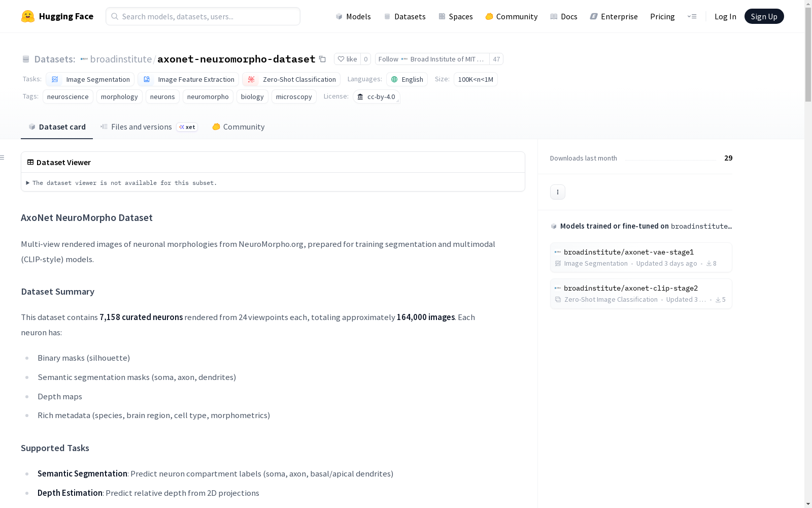Click the Sign Up button
Screen dimensions: 812x508
tap(764, 16)
